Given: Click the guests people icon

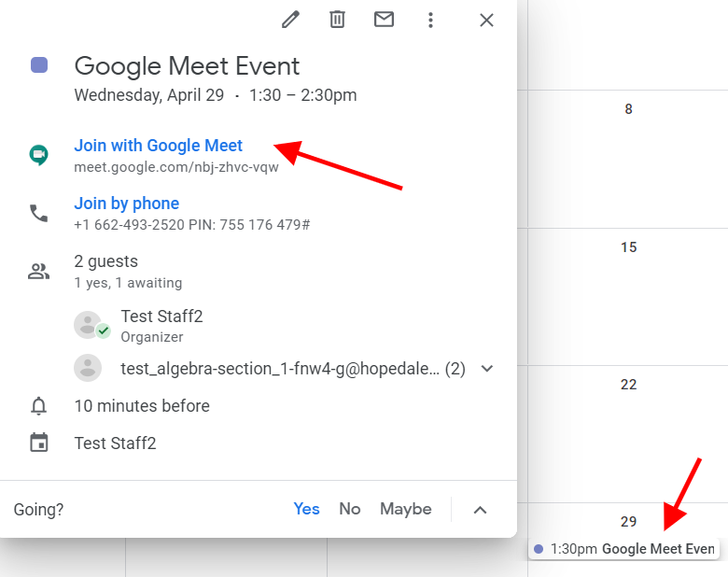Looking at the screenshot, I should pos(38,272).
